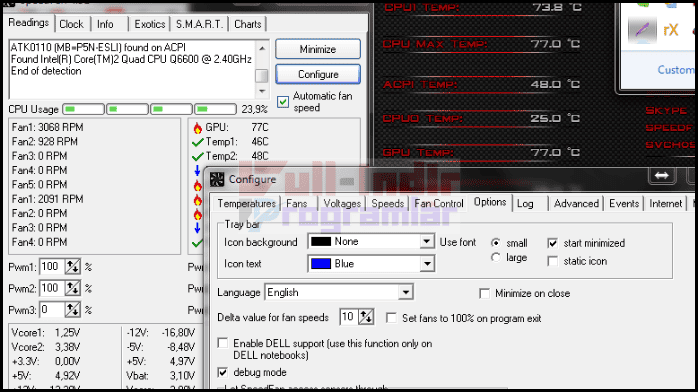
Task: Click the Vbat 3,10V reading
Action: coord(161,376)
